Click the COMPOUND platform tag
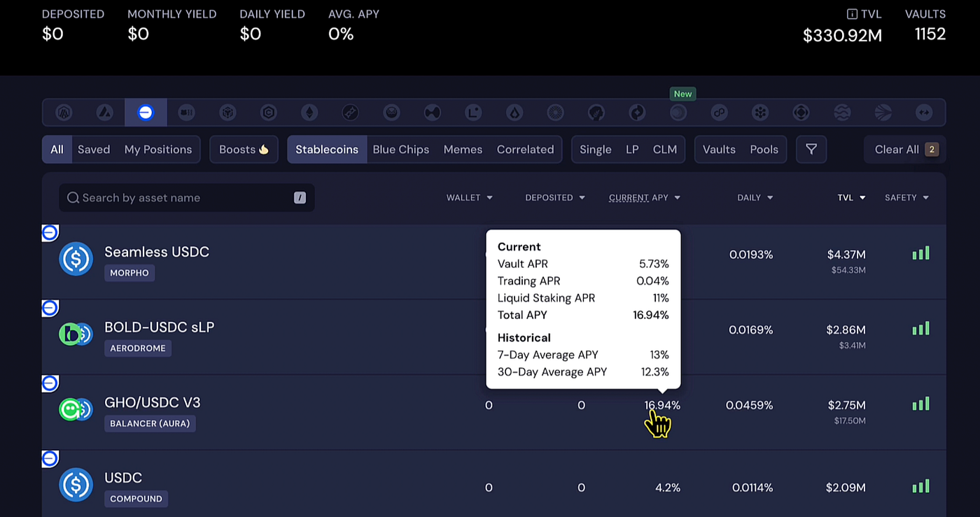980x517 pixels. coord(136,500)
